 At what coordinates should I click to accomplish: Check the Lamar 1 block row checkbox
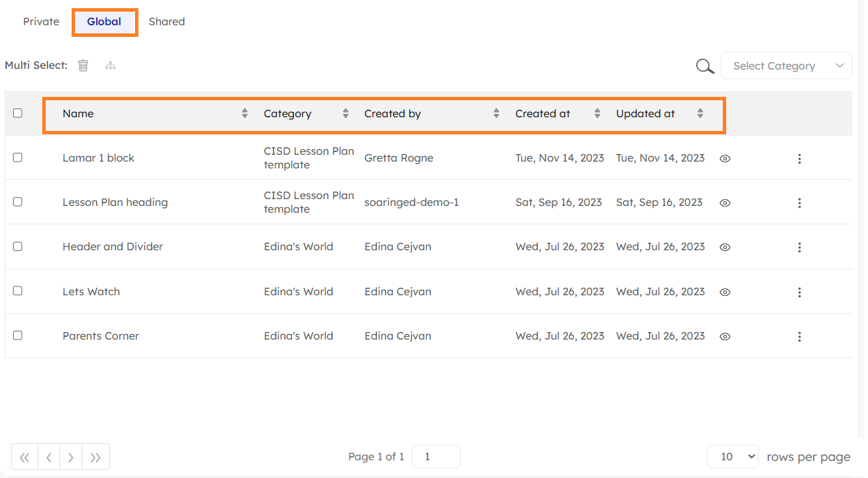[x=18, y=158]
